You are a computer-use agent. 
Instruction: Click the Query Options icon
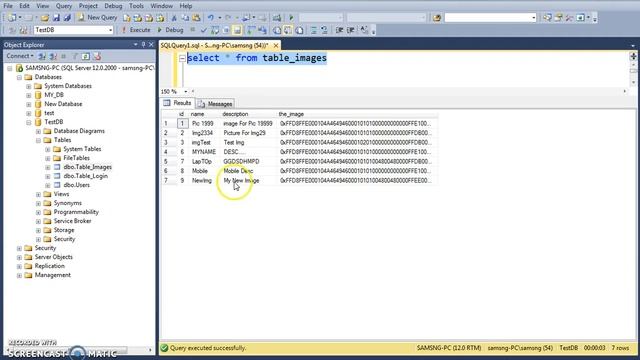click(x=226, y=30)
